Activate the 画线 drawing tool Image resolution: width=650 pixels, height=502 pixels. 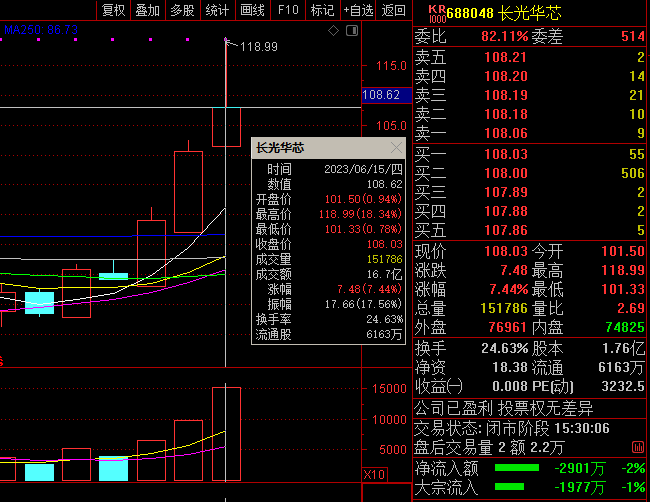tap(252, 10)
